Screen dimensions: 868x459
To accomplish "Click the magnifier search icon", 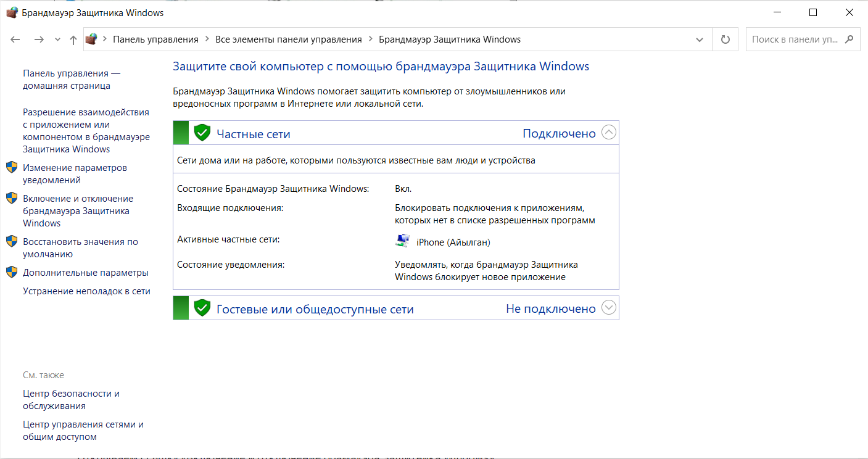I will click(849, 39).
